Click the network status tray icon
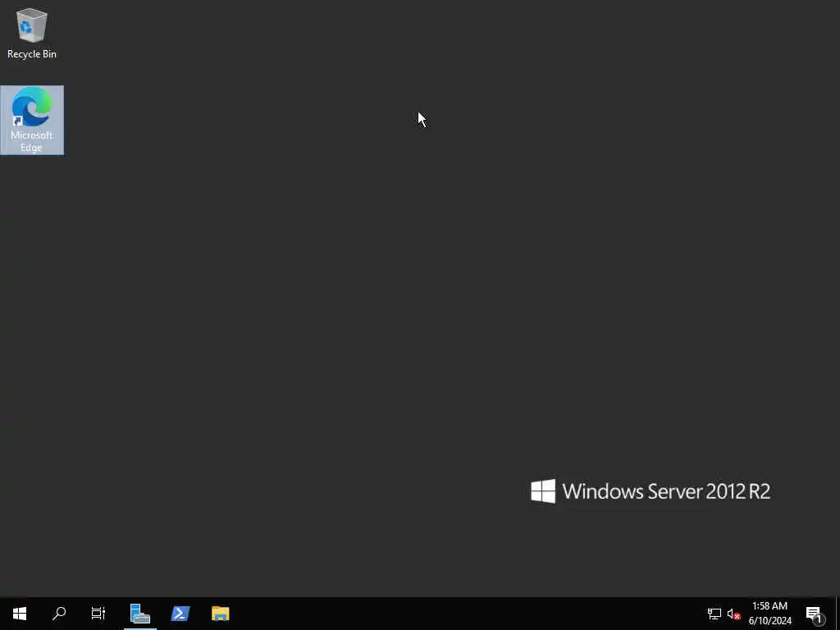 [x=714, y=614]
